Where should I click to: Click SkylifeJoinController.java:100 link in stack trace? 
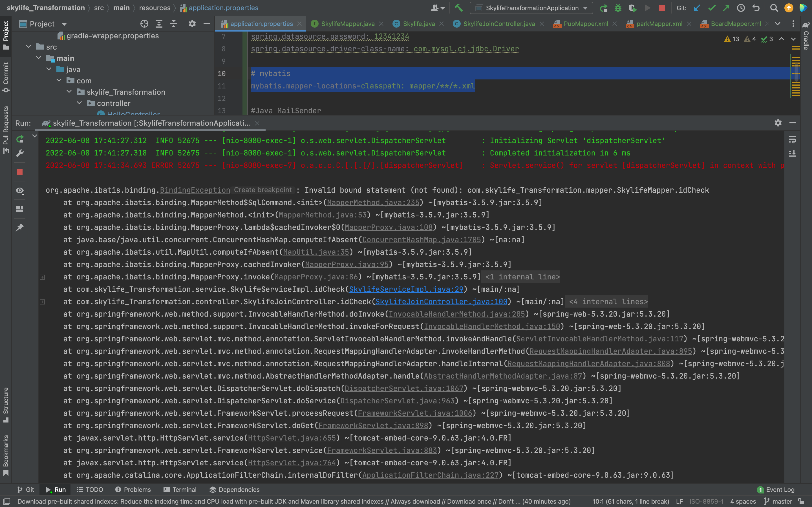(441, 301)
